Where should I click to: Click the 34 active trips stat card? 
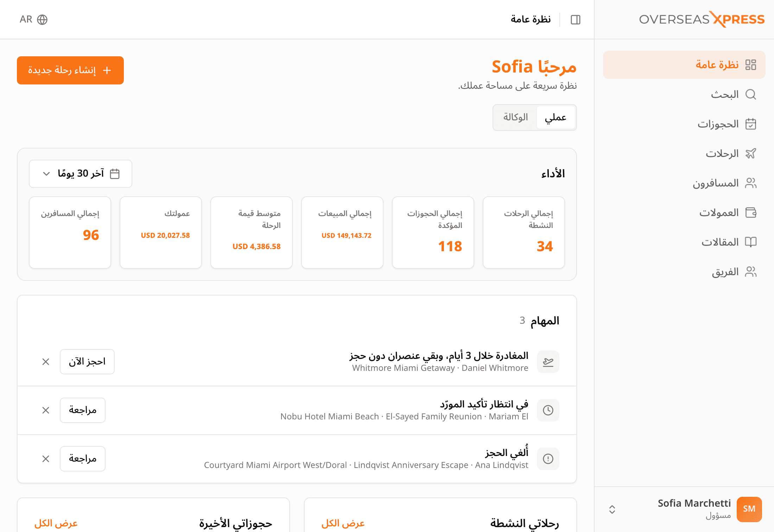point(524,233)
